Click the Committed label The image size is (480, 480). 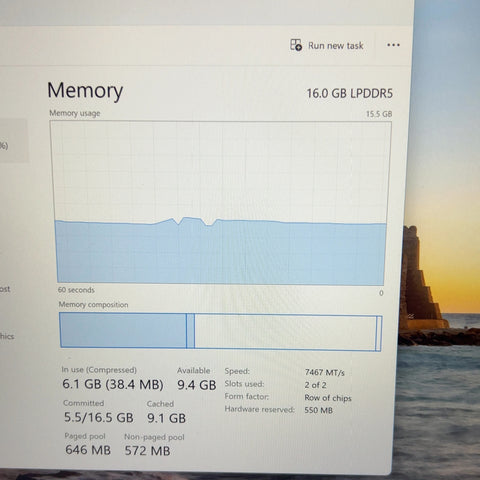83,403
